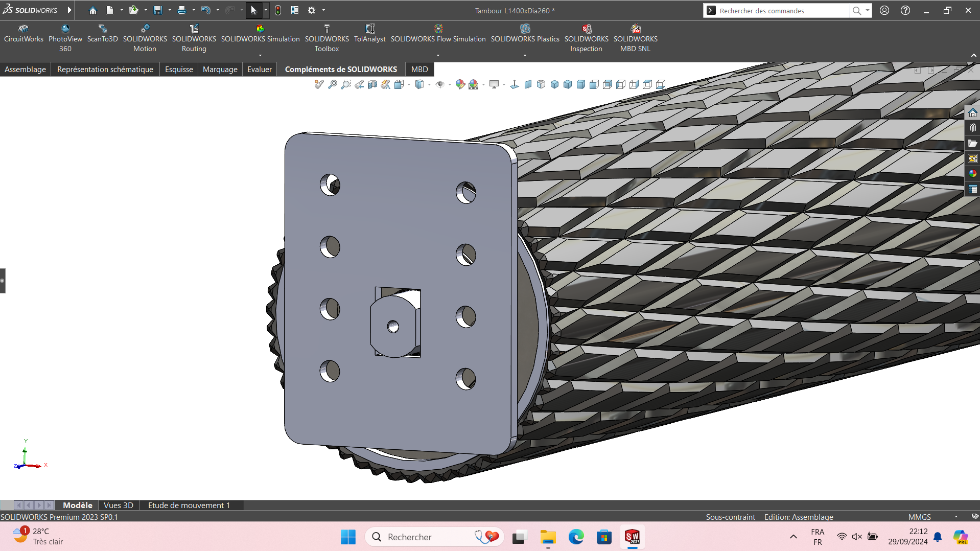Print the document using the printer icon
The height and width of the screenshot is (551, 980).
[182, 10]
